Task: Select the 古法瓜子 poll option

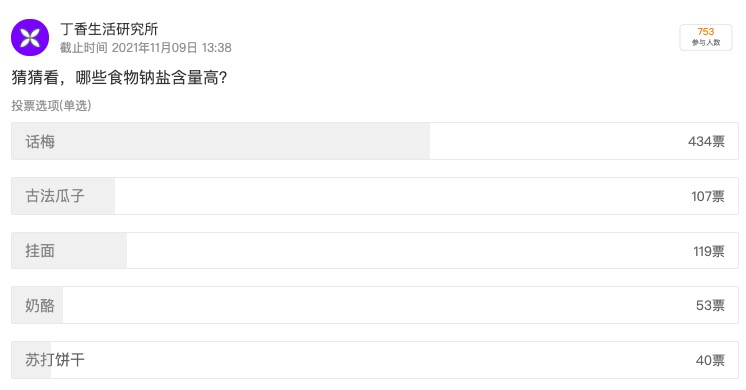Action: (x=375, y=196)
